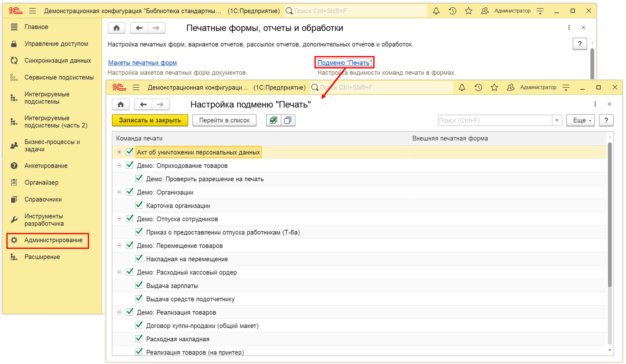The height and width of the screenshot is (364, 626).
Task: Toggle checkbox for Акт об уничтожении персональных данных
Action: coord(130,152)
